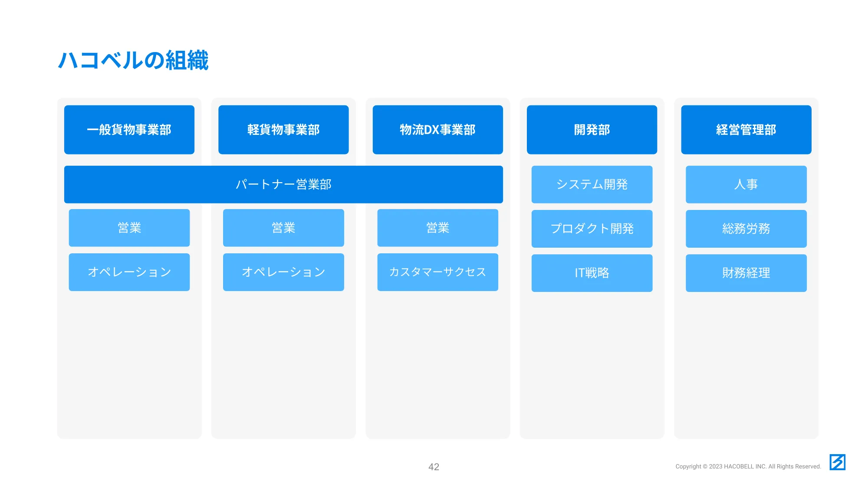Select 営業 under 物流DX事業部
Image resolution: width=868 pixels, height=488 pixels.
437,228
